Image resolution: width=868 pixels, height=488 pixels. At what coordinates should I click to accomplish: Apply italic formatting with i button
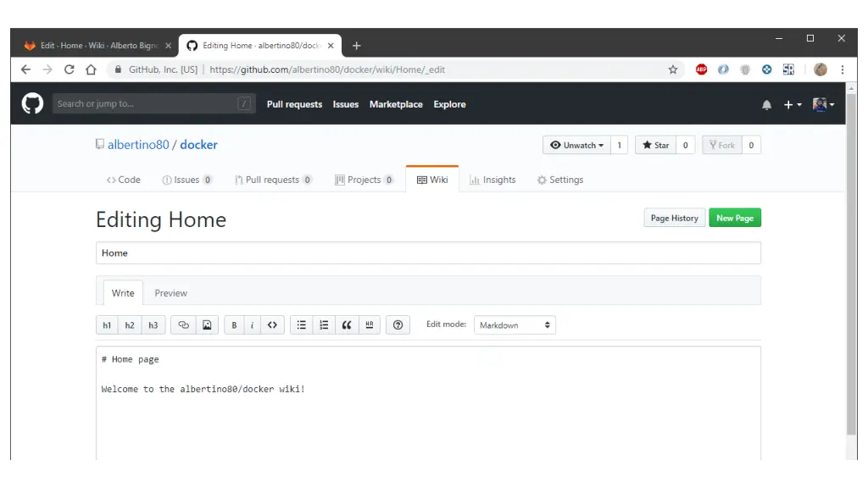[x=252, y=324]
